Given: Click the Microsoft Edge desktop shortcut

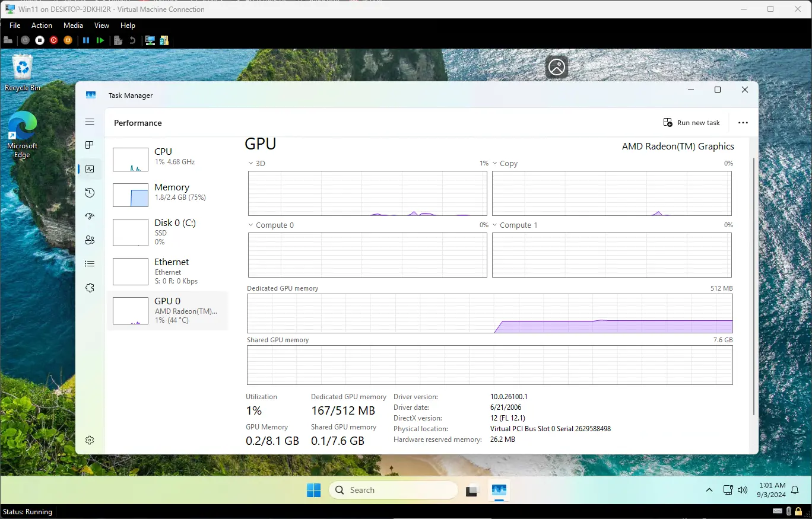Looking at the screenshot, I should click(x=22, y=135).
